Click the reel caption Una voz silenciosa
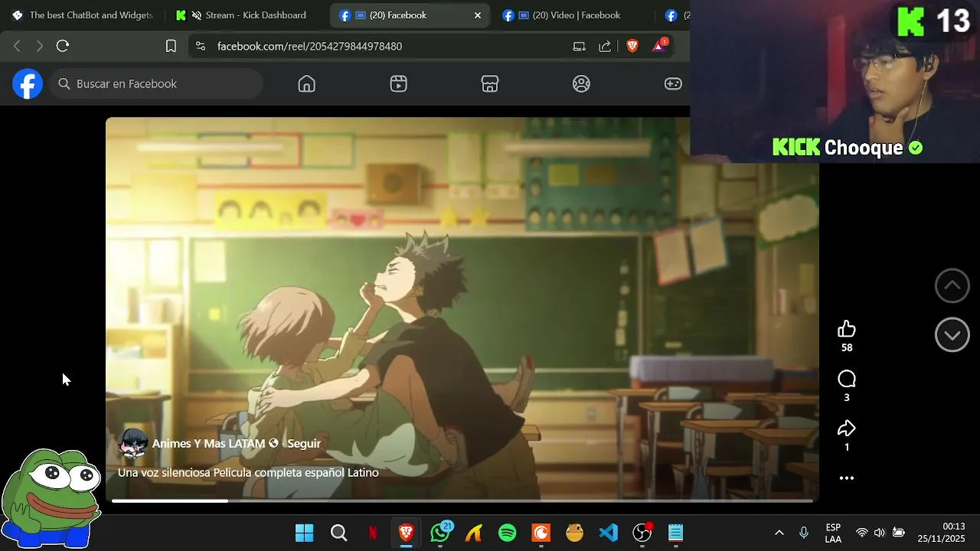 248,472
